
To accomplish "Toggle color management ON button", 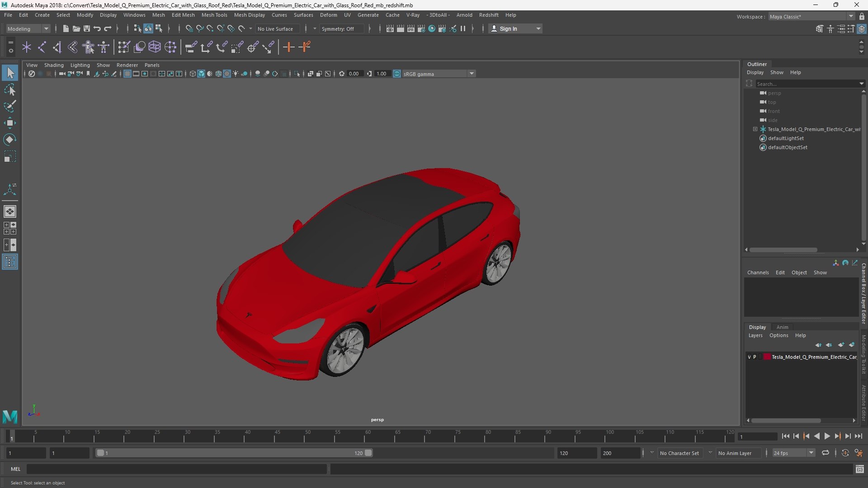I will pyautogui.click(x=397, y=74).
